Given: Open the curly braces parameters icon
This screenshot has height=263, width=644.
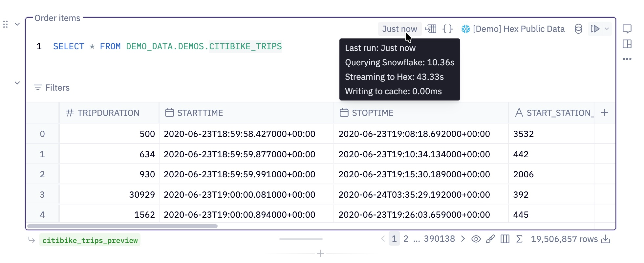Looking at the screenshot, I should 448,29.
